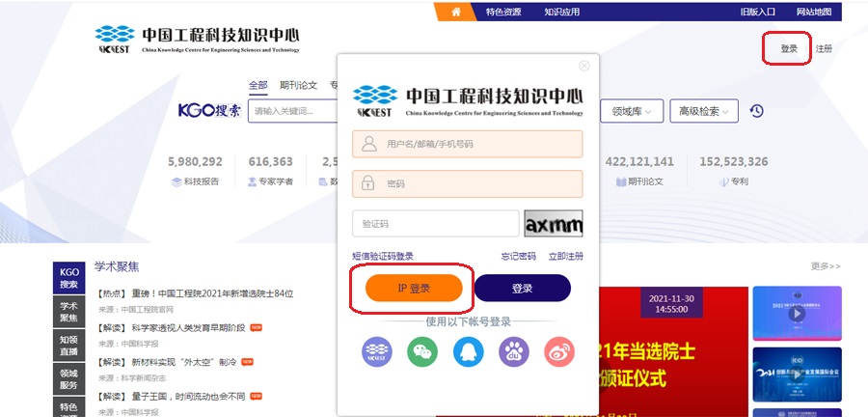Open the 期刊论文 statistic with book icon
The height and width of the screenshot is (417, 868).
[x=639, y=181]
